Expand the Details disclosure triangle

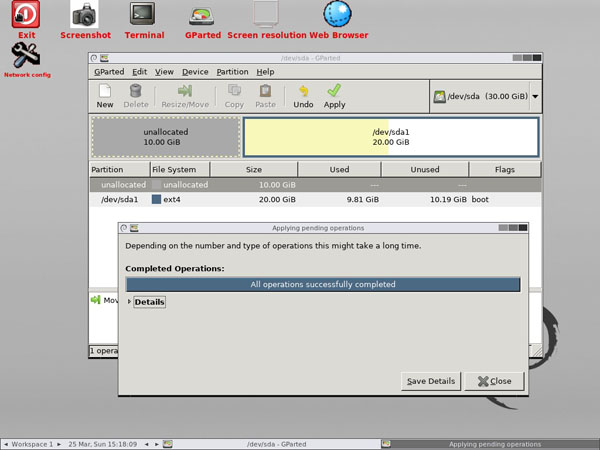coord(129,302)
